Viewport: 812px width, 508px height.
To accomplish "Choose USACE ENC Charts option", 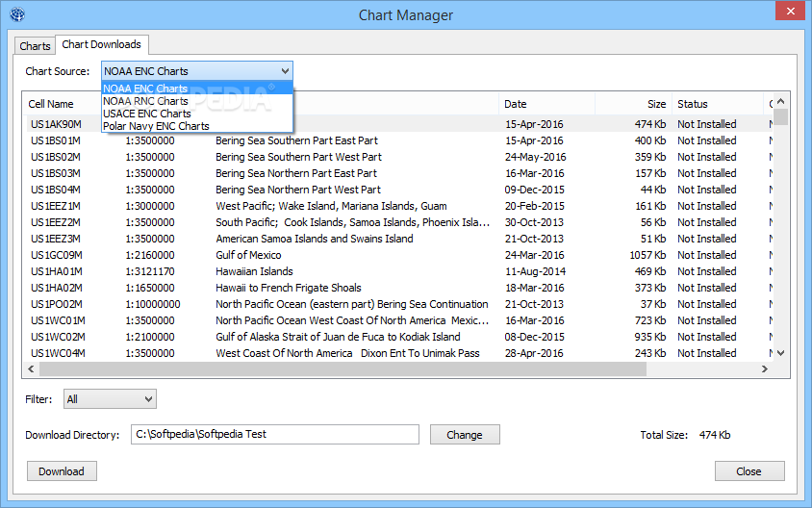I will 197,114.
